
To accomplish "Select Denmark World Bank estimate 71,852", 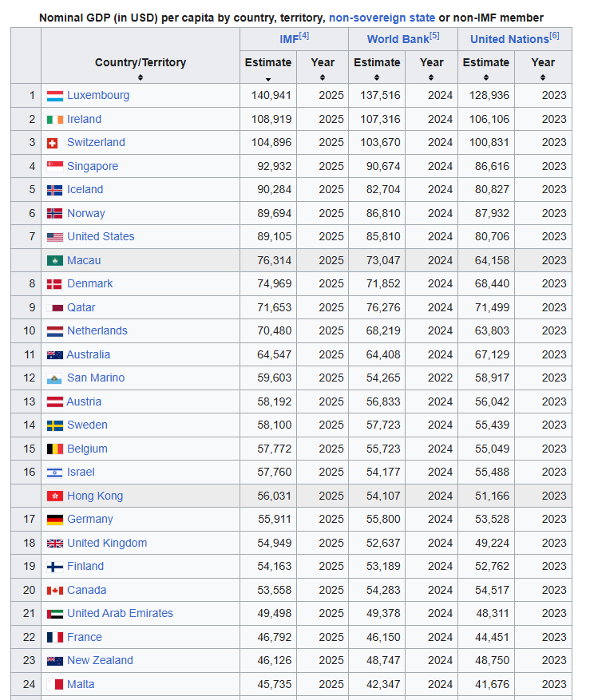I will click(x=383, y=284).
